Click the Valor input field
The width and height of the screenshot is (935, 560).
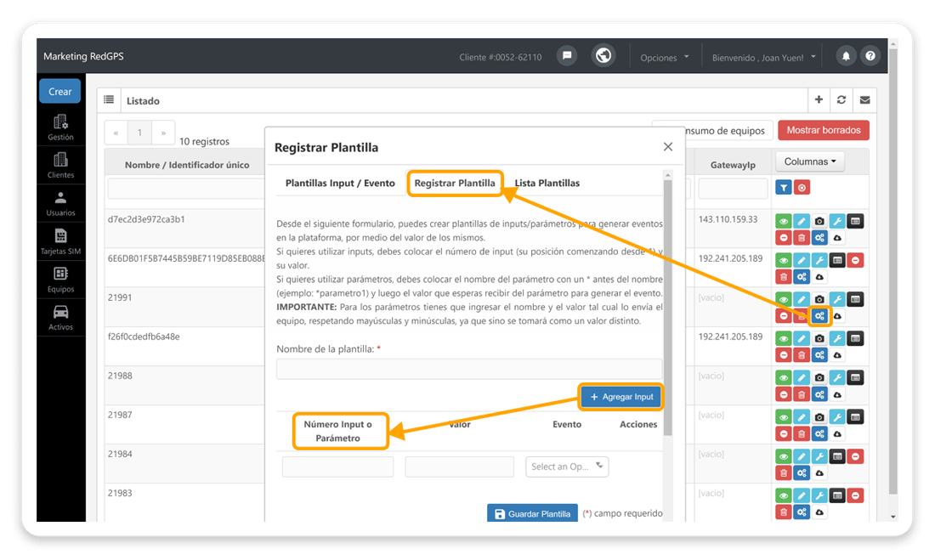459,467
